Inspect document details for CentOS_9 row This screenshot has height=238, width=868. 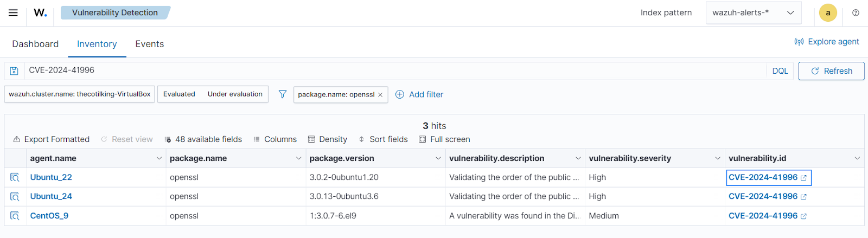pos(15,216)
